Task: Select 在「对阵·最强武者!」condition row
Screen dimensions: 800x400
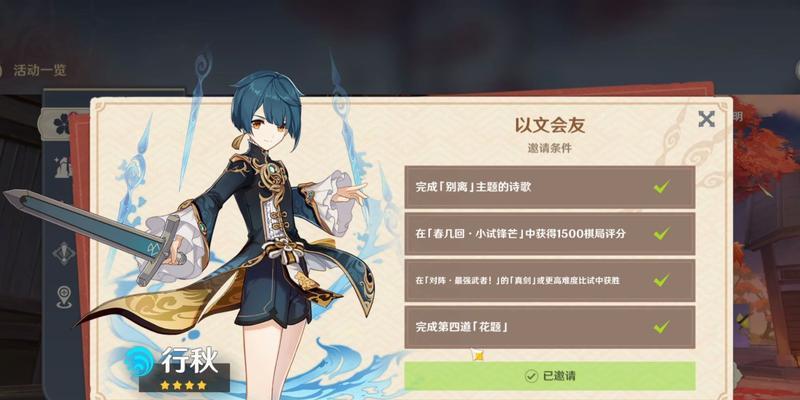Action: tap(550, 280)
